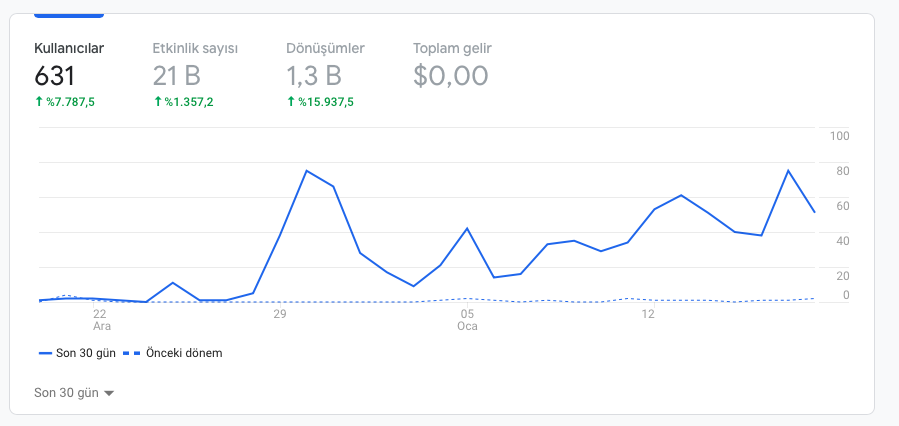The height and width of the screenshot is (426, 899).
Task: Click the 05 Oca date axis label
Action: point(467,320)
